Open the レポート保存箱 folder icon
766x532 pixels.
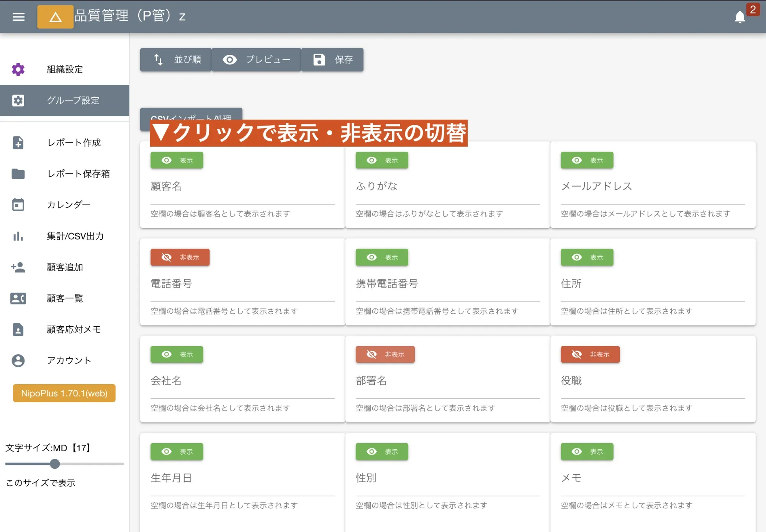tap(18, 174)
